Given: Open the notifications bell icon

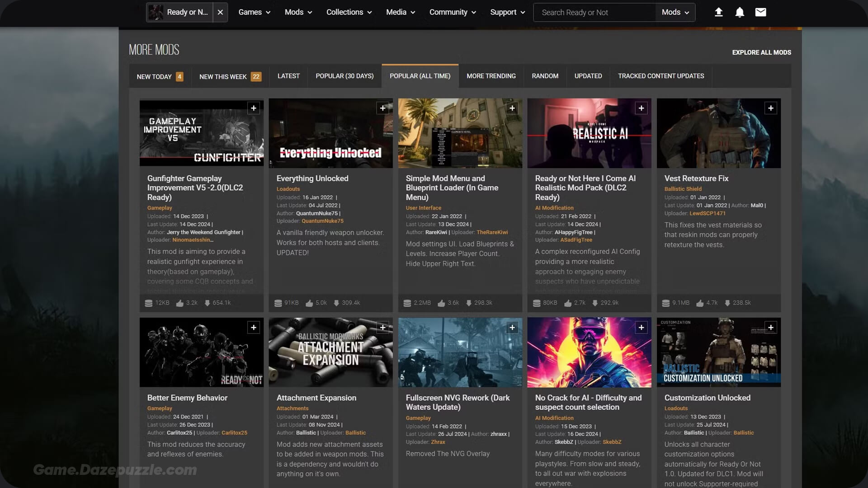Looking at the screenshot, I should [x=740, y=12].
